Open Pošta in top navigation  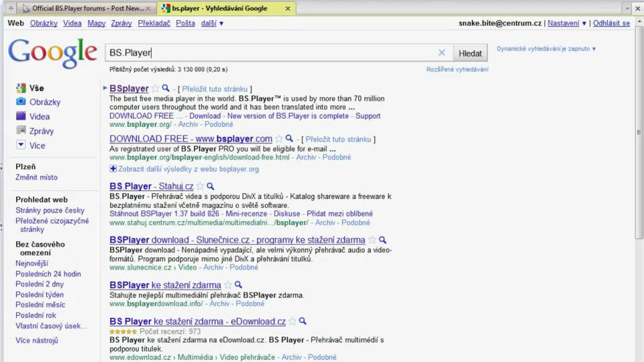[186, 23]
